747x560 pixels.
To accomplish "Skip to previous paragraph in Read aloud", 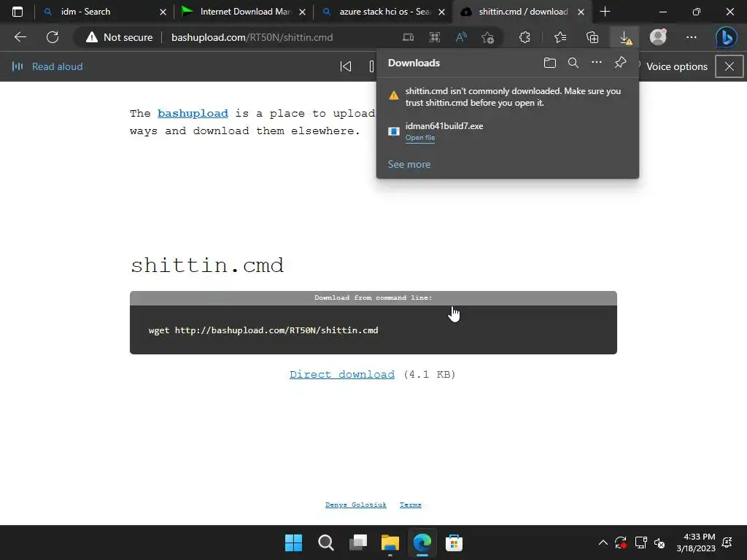I will pos(345,66).
